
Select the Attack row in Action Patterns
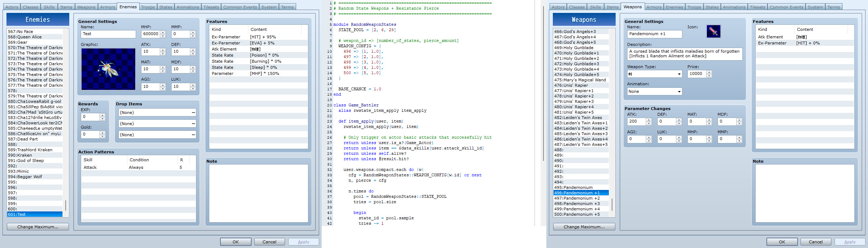pos(139,167)
